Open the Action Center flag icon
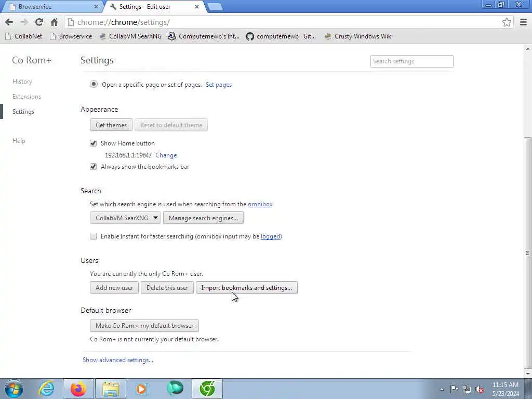Image resolution: width=532 pixels, height=399 pixels. [x=454, y=389]
